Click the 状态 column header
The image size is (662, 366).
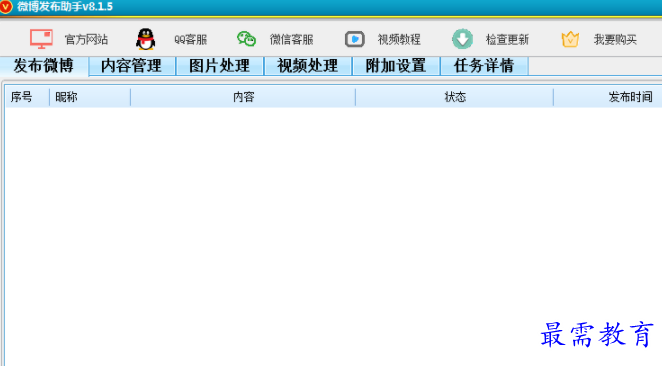tap(455, 97)
